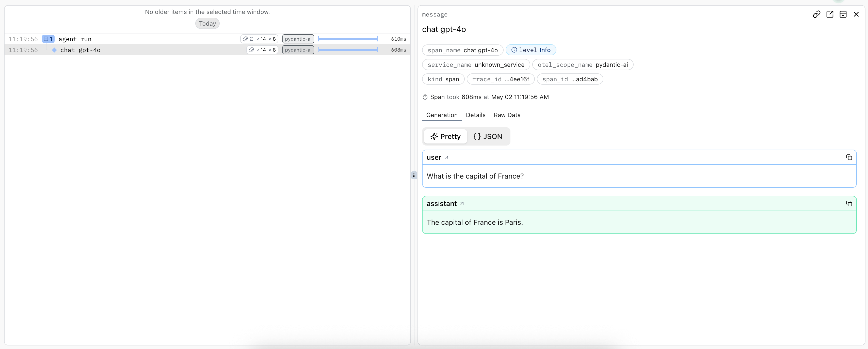This screenshot has height=349, width=868.
Task: Copy the assistant message using its copy icon
Action: 849,203
